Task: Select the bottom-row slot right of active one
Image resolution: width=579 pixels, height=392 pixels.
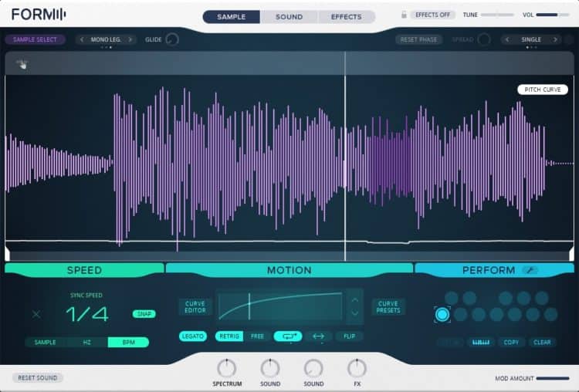Action: click(x=460, y=315)
